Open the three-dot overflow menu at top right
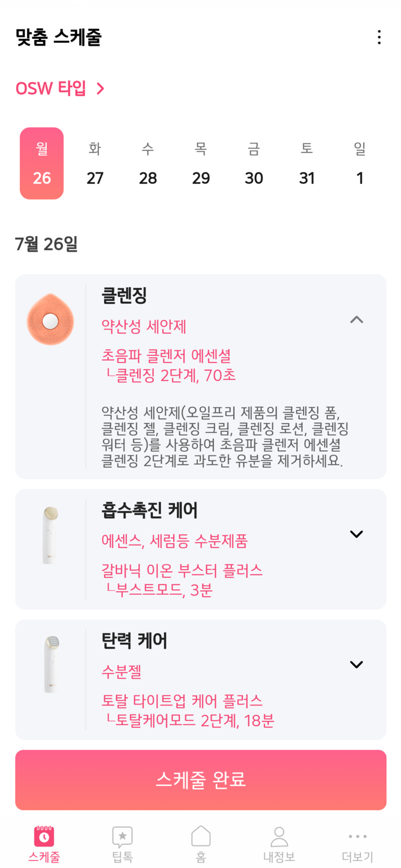 point(379,37)
